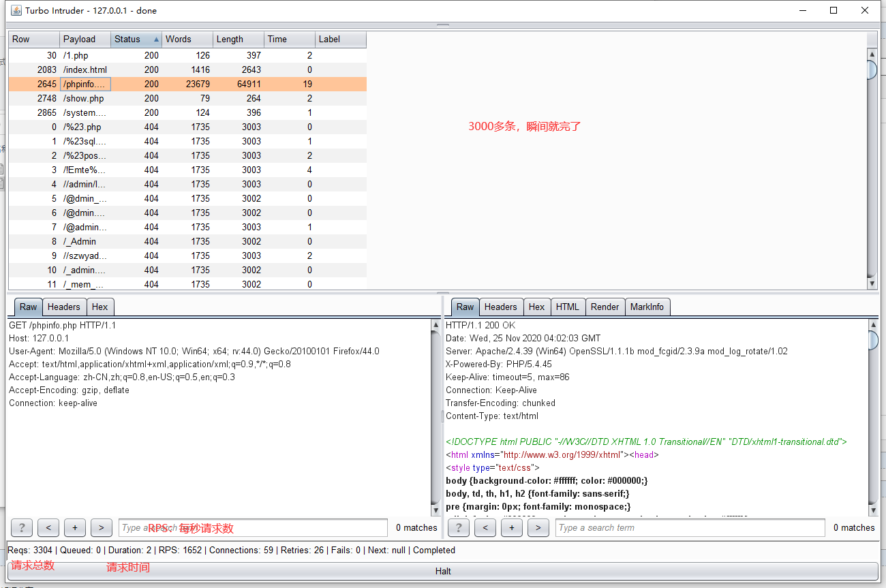The width and height of the screenshot is (886, 588).
Task: Switch to the response Headers tab
Action: (x=501, y=307)
